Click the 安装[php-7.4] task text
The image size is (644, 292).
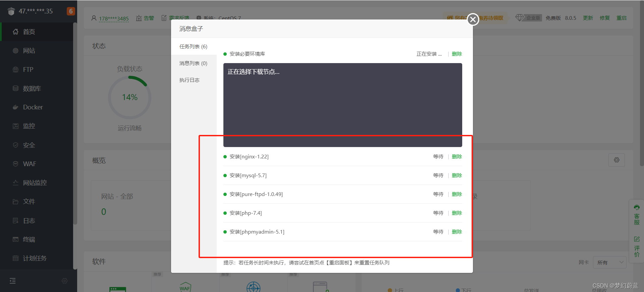point(246,213)
